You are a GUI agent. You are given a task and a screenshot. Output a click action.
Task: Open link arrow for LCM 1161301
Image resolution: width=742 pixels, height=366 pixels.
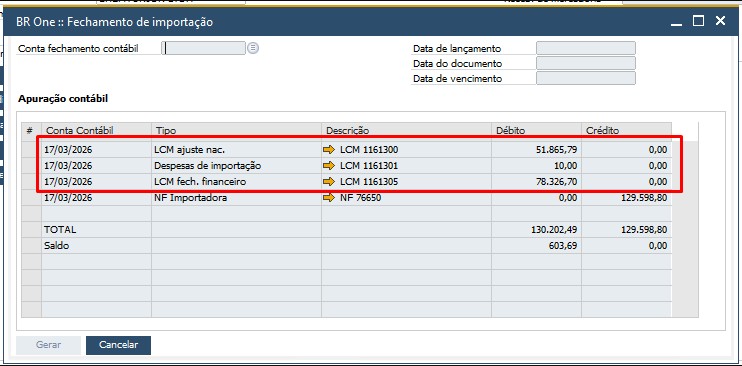click(x=328, y=166)
